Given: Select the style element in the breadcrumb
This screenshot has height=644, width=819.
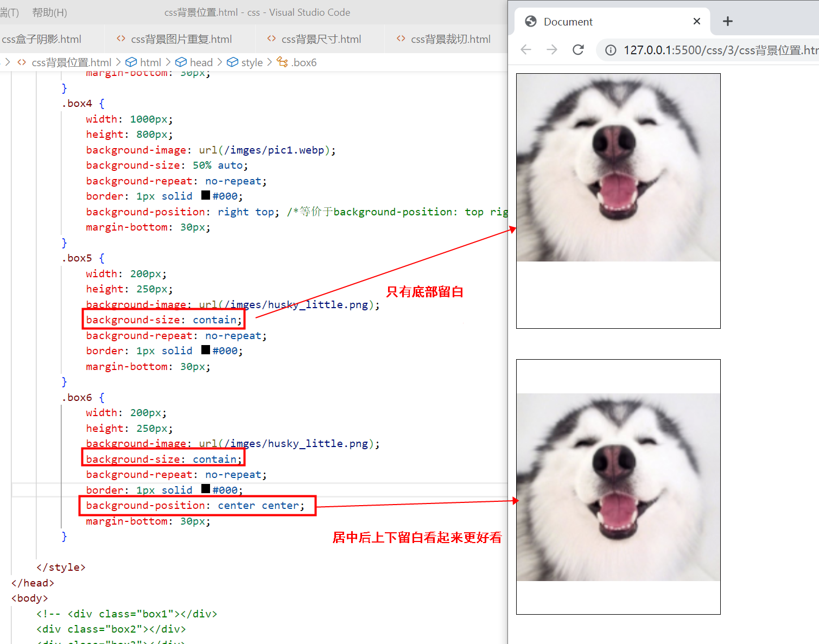Looking at the screenshot, I should [x=252, y=62].
